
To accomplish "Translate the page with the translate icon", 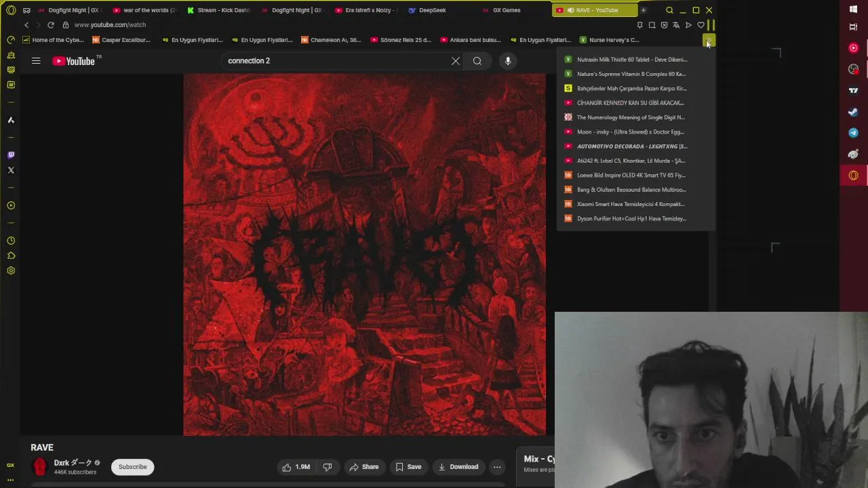I will 676,25.
